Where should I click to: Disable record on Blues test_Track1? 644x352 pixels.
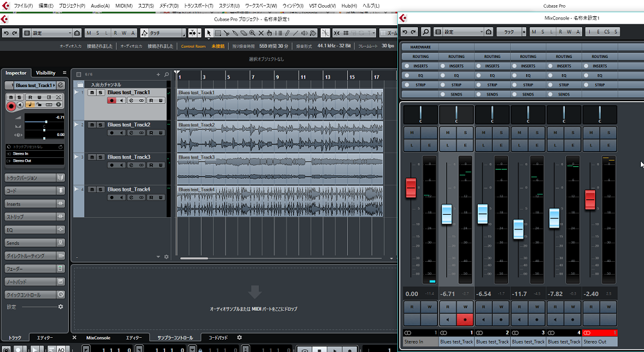(x=111, y=101)
